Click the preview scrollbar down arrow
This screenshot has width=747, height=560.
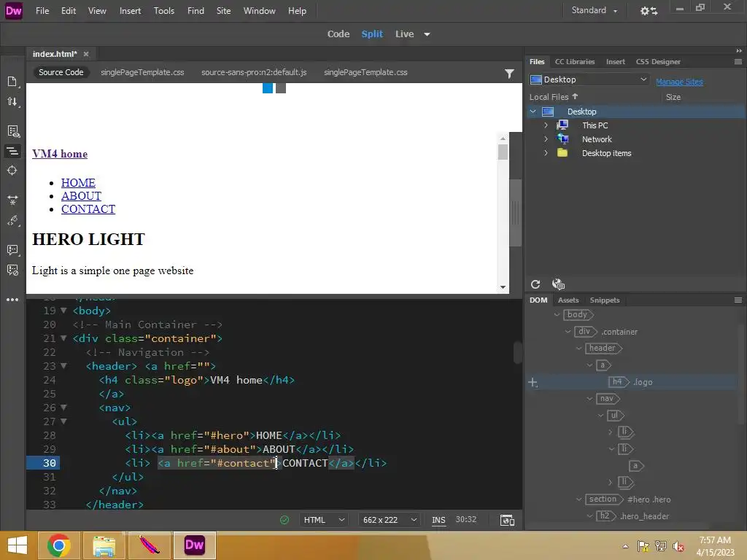503,287
